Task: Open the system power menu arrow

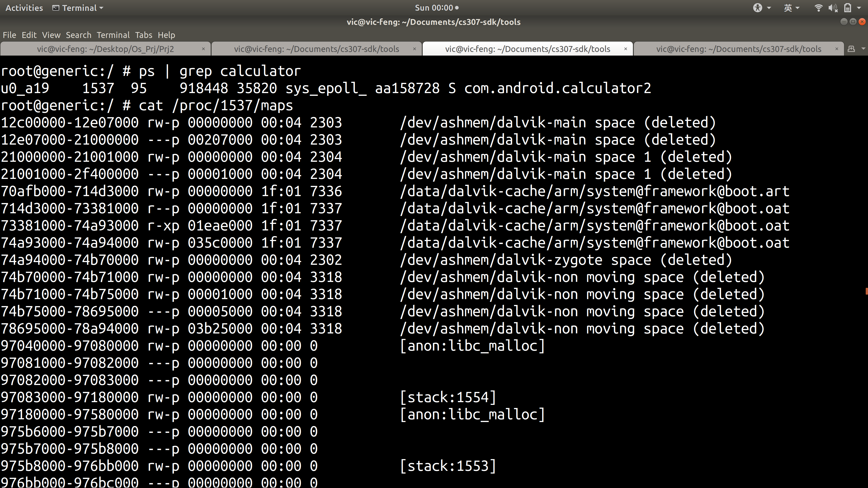Action: 859,8
